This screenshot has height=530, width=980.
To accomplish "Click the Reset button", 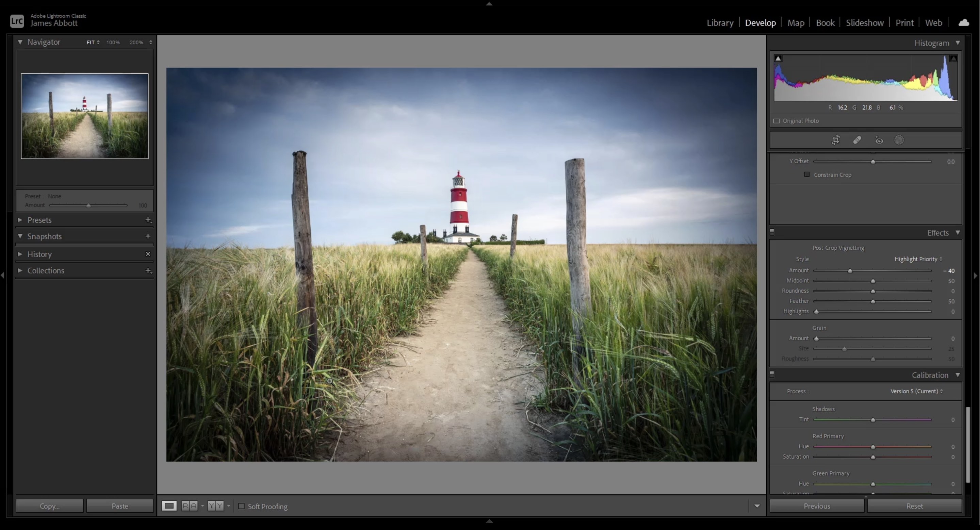I will point(914,506).
